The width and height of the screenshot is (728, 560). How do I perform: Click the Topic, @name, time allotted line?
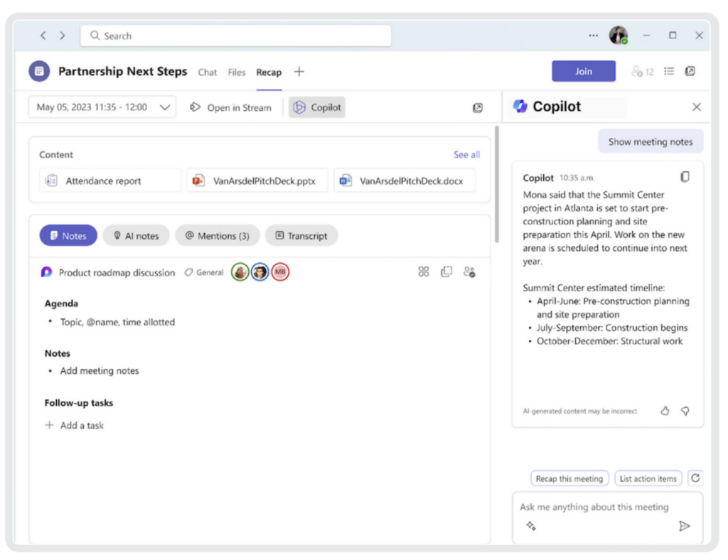[x=117, y=322]
